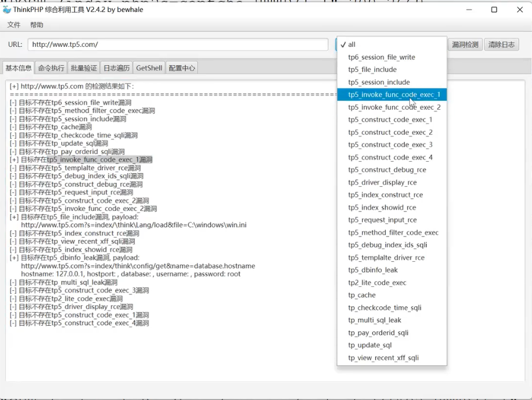Switch to the 配置中心 tab
This screenshot has width=532, height=400.
coord(182,68)
